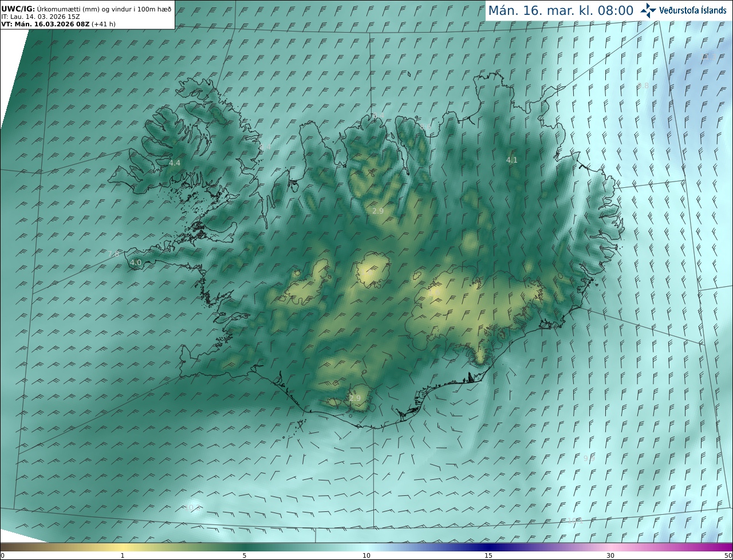Click the colour bar tick label 15

point(488,555)
